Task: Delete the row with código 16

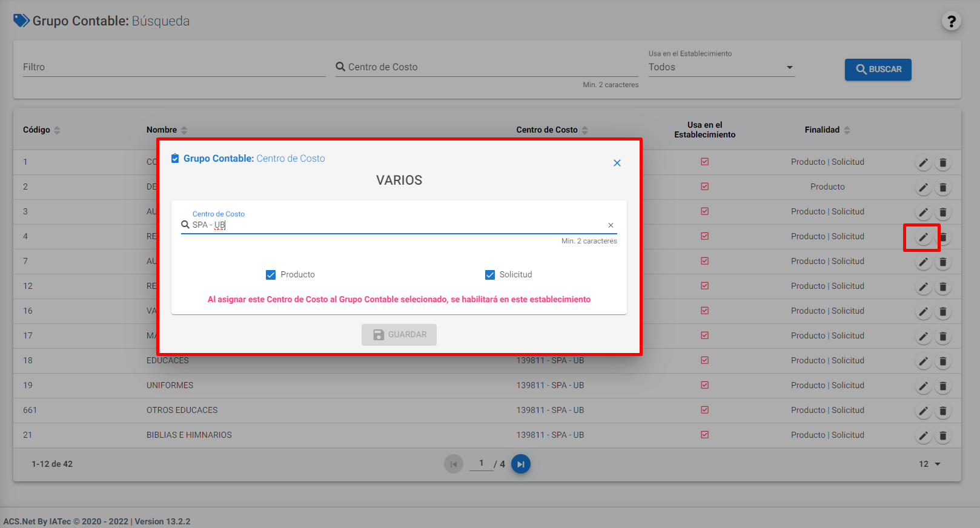Action: pos(943,312)
